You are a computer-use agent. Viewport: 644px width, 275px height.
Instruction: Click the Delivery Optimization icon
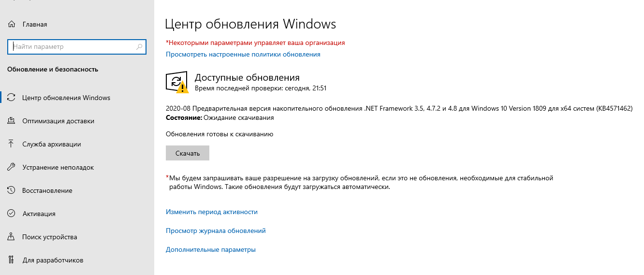pyautogui.click(x=12, y=121)
